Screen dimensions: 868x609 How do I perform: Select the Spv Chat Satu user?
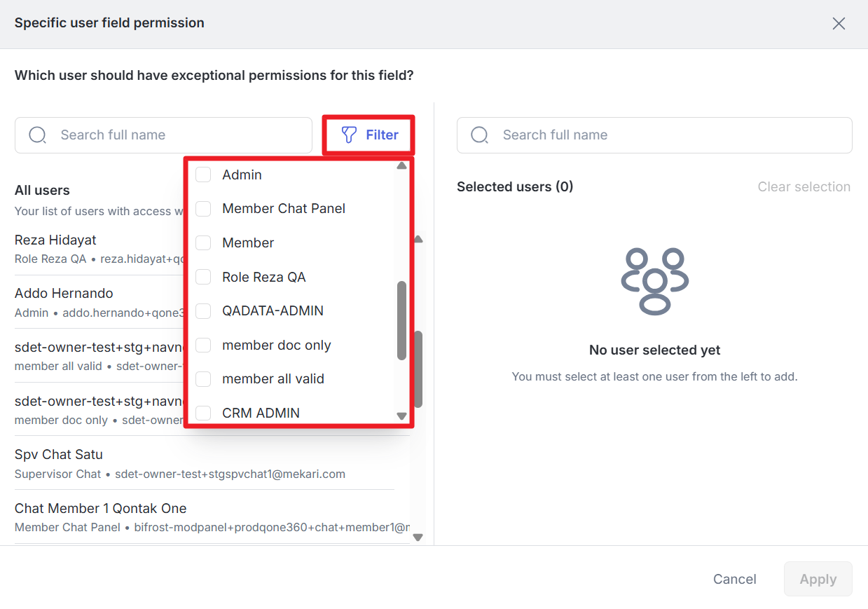(59, 455)
